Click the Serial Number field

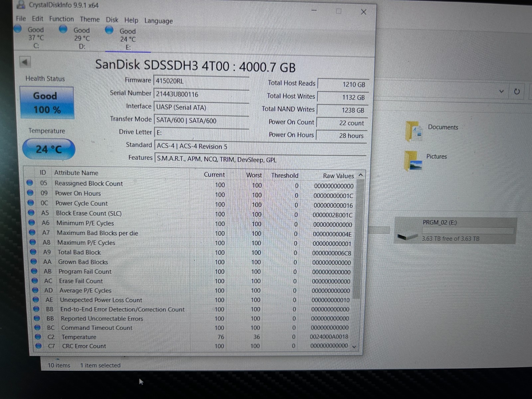tap(201, 94)
